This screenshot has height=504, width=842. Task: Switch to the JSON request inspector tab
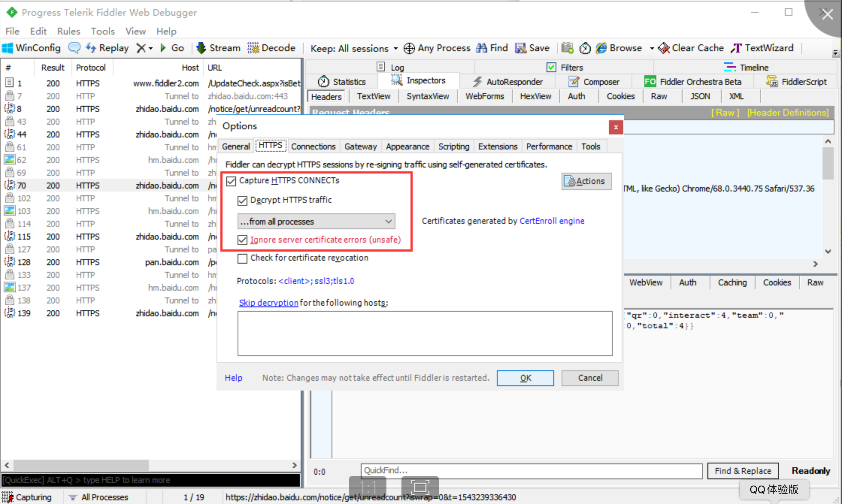(700, 96)
